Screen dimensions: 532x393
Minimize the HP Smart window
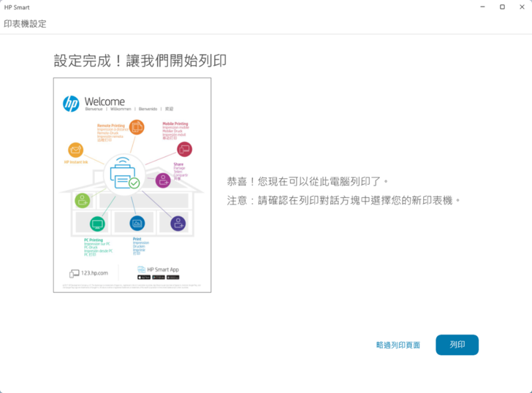[482, 7]
